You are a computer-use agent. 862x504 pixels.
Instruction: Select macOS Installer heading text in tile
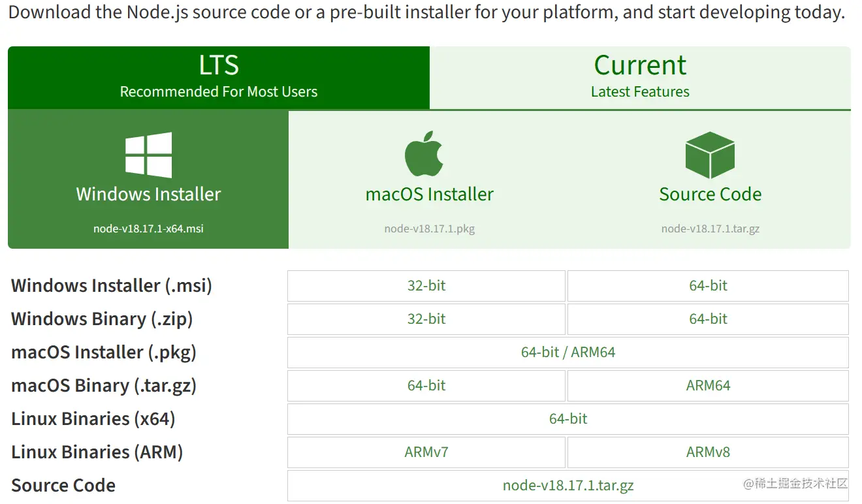(430, 194)
